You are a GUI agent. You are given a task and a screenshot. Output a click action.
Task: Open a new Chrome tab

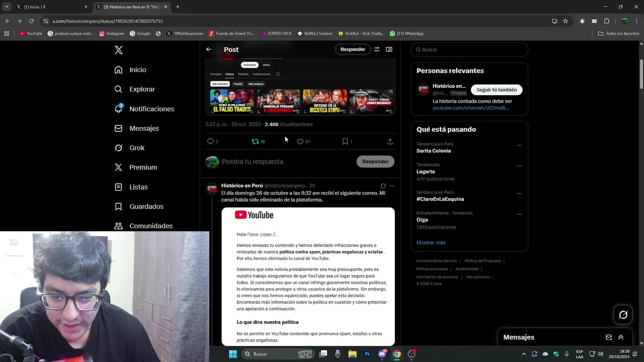(x=178, y=7)
